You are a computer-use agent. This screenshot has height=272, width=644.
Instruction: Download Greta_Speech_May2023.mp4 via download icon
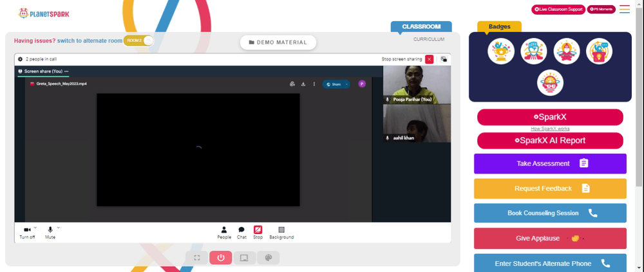(303, 84)
